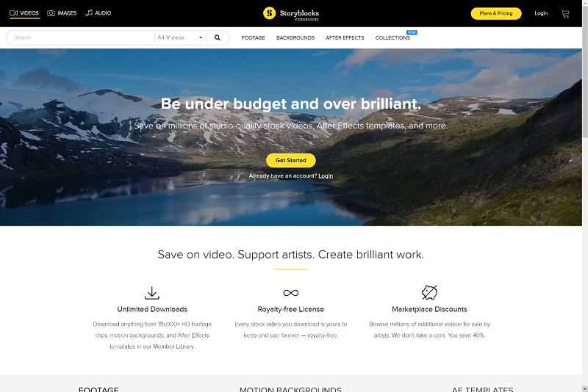Image resolution: width=588 pixels, height=392 pixels.
Task: Click the Audio music note icon
Action: (x=89, y=13)
